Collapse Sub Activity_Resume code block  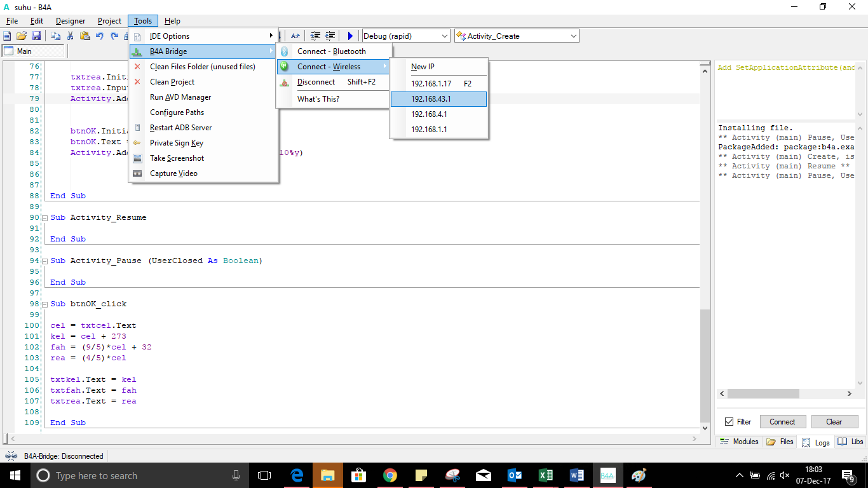(x=44, y=217)
